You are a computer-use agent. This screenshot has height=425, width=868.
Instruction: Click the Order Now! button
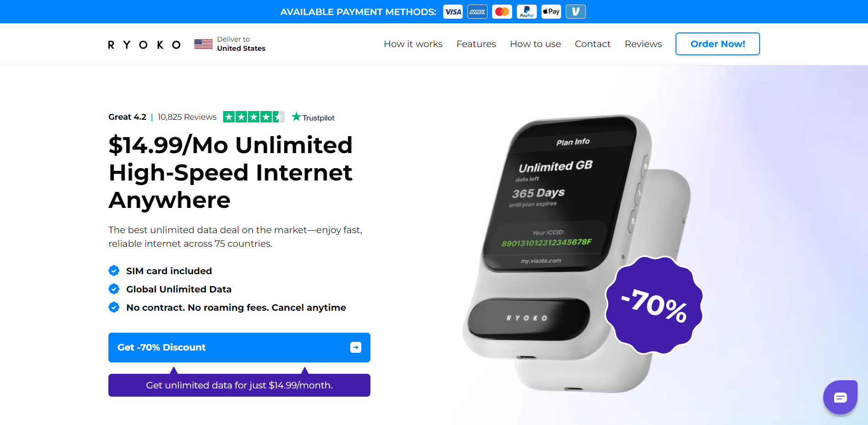[x=718, y=44]
